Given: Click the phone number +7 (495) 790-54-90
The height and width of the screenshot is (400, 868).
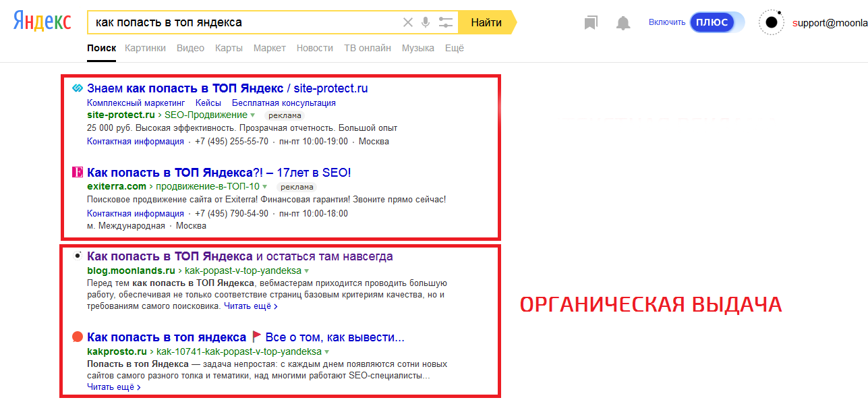Looking at the screenshot, I should pyautogui.click(x=231, y=214).
